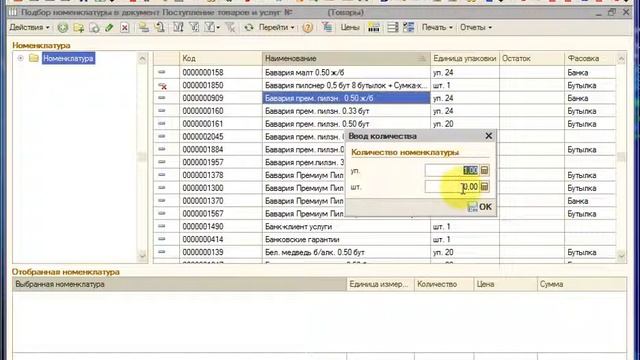The image size is (640, 360).
Task: Expand the Номенклатура tree node
Action: (20, 58)
